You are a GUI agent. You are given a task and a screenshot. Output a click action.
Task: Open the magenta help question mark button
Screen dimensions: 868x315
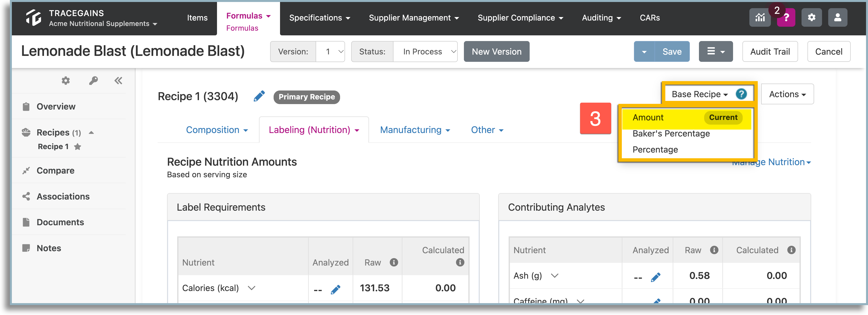coord(786,18)
